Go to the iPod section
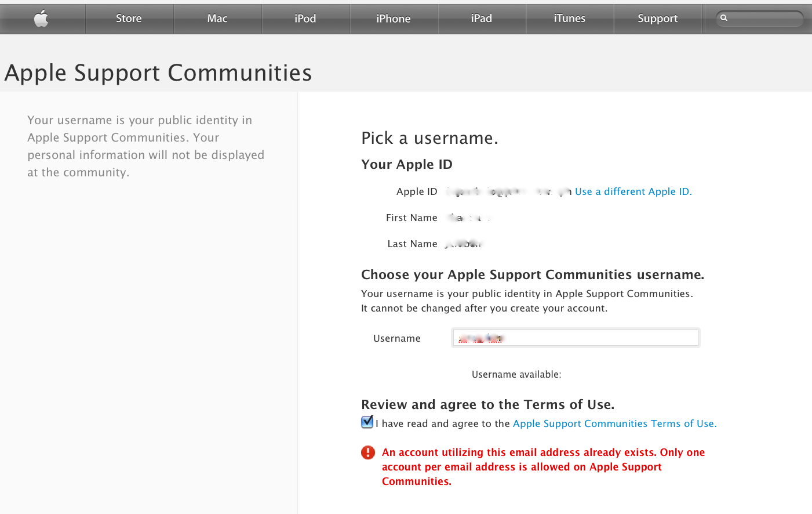 tap(305, 19)
